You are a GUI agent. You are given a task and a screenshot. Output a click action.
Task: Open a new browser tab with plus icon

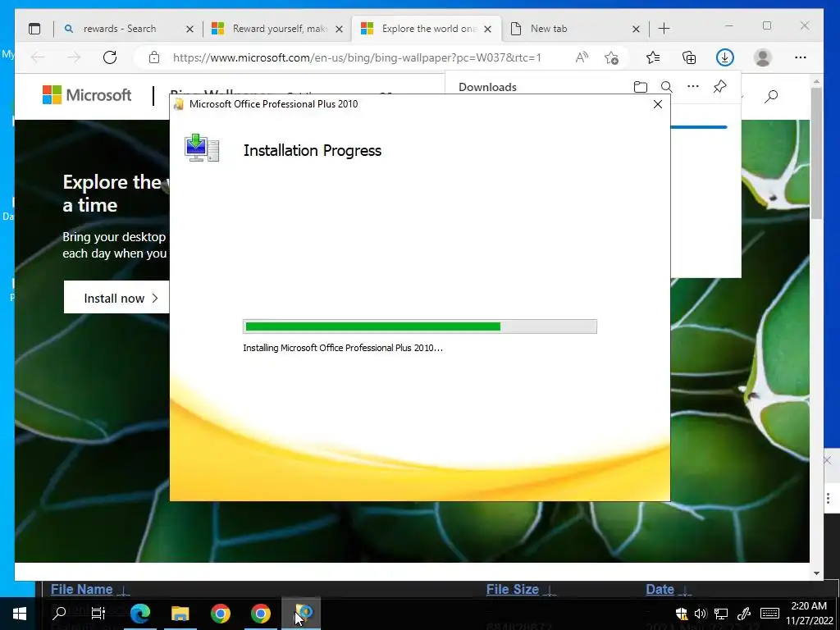click(664, 29)
